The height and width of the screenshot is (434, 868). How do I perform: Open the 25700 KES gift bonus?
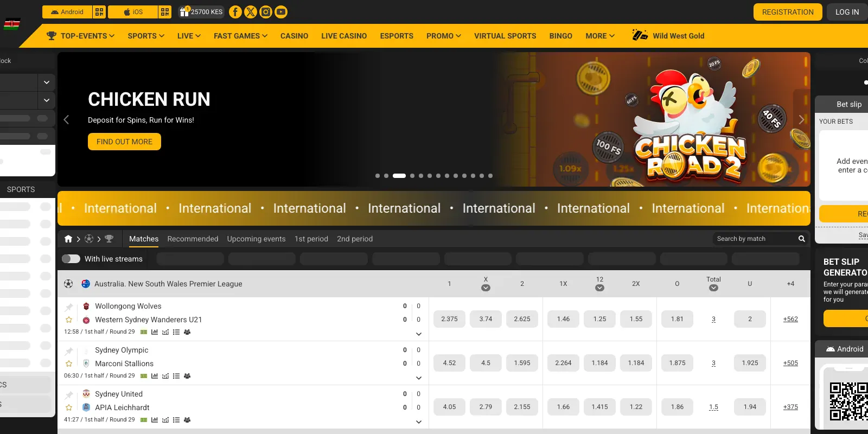(201, 12)
